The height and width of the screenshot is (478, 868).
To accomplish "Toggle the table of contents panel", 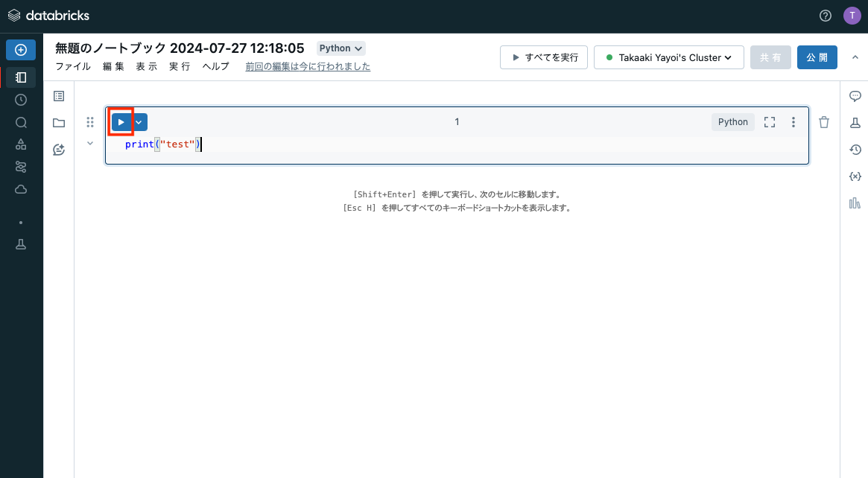I will 59,96.
